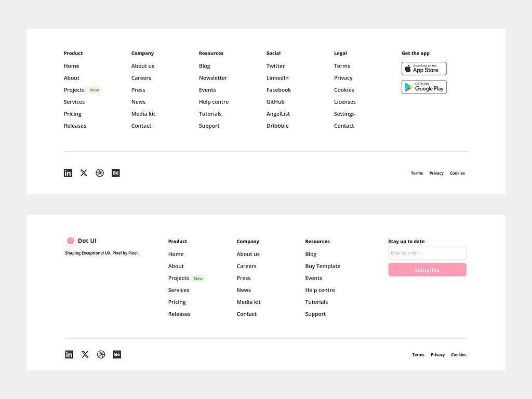Open the Dribbble icon in the Dot UI footer
The image size is (532, 399).
point(101,354)
